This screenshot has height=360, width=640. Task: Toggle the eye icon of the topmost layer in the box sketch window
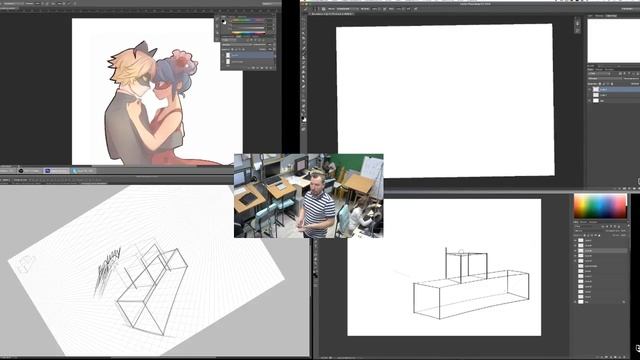click(x=575, y=240)
